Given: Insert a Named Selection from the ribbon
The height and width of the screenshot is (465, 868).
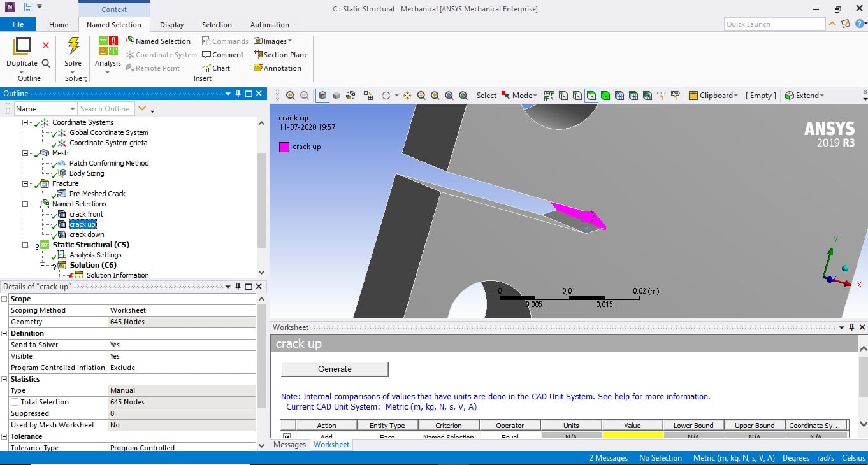Looking at the screenshot, I should pyautogui.click(x=158, y=41).
